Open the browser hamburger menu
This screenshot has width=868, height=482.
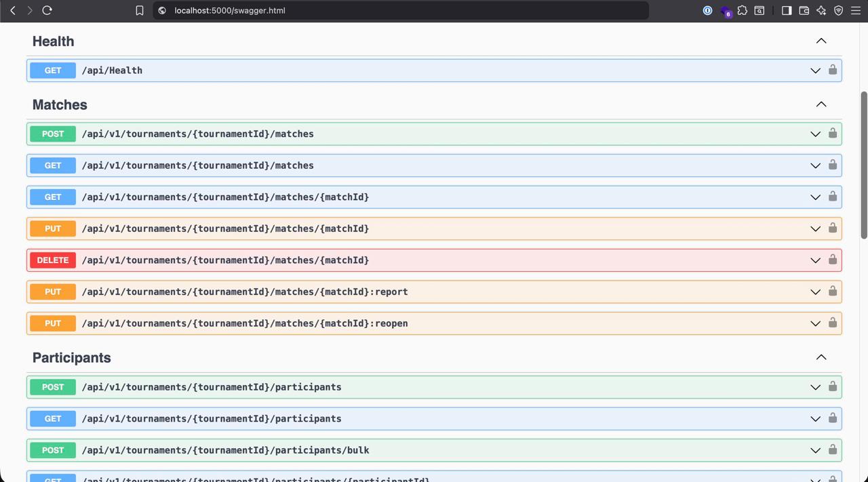click(856, 10)
